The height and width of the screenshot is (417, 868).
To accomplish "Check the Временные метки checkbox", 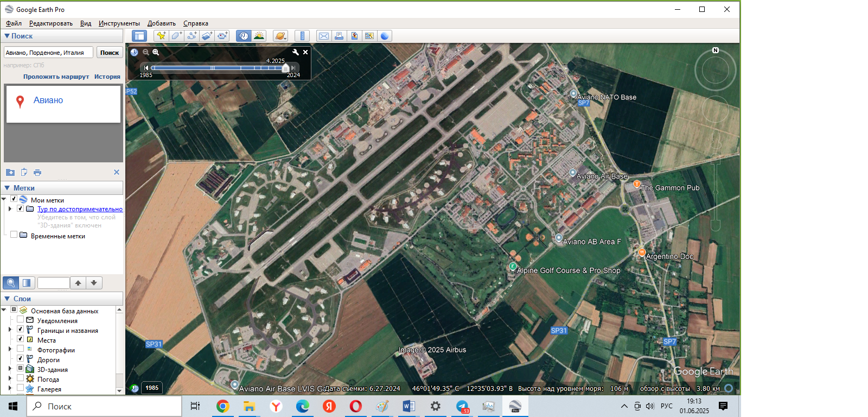I will point(14,235).
